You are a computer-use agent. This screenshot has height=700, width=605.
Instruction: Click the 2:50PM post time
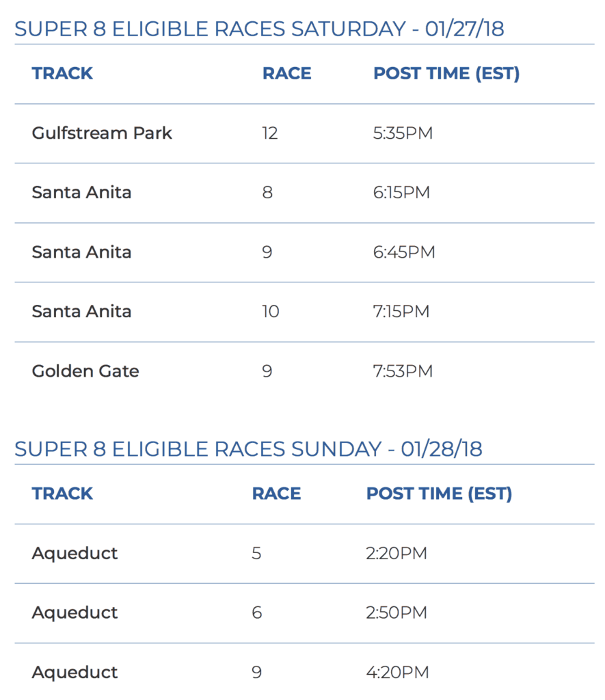(396, 613)
